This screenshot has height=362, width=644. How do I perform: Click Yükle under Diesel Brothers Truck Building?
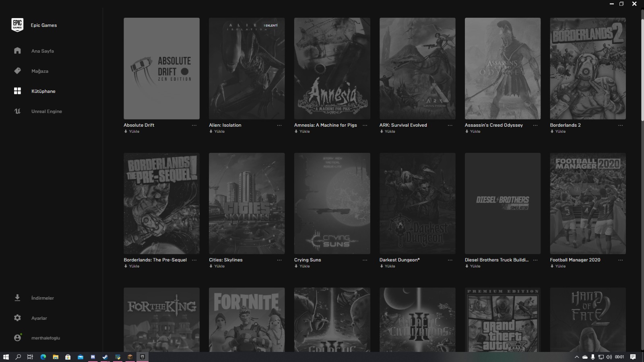pos(473,266)
